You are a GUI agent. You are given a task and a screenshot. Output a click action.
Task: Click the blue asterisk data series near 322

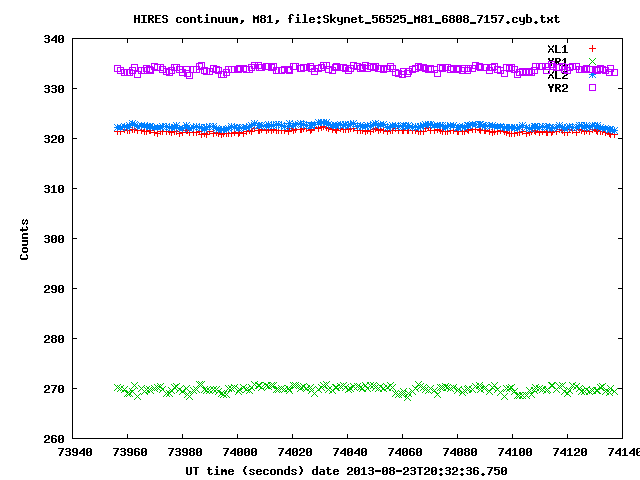click(300, 126)
